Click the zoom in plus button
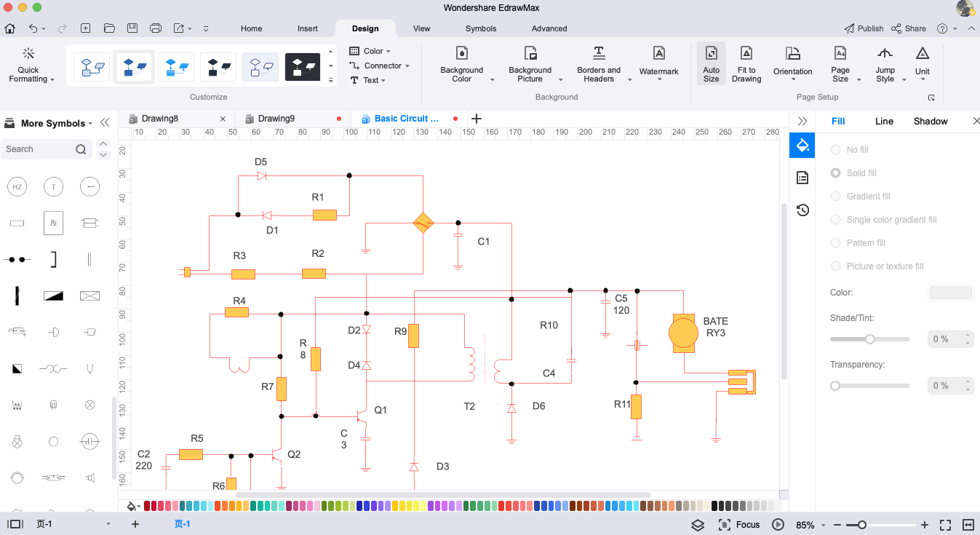Viewport: 980px width, 535px height. pyautogui.click(x=925, y=525)
